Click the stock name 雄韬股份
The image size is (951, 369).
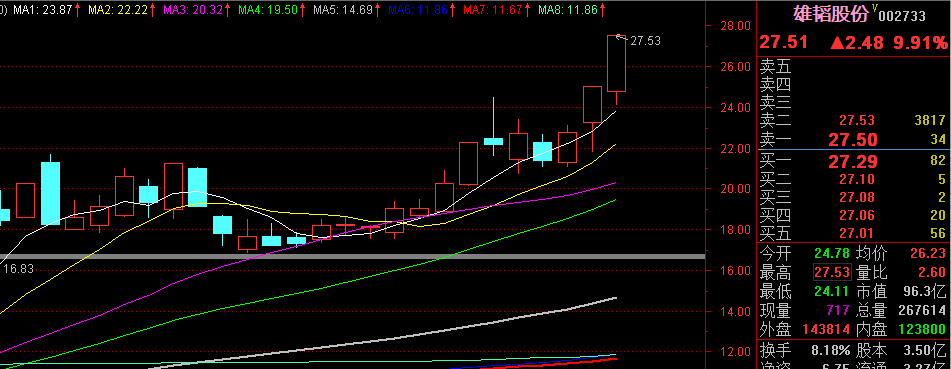pyautogui.click(x=832, y=14)
